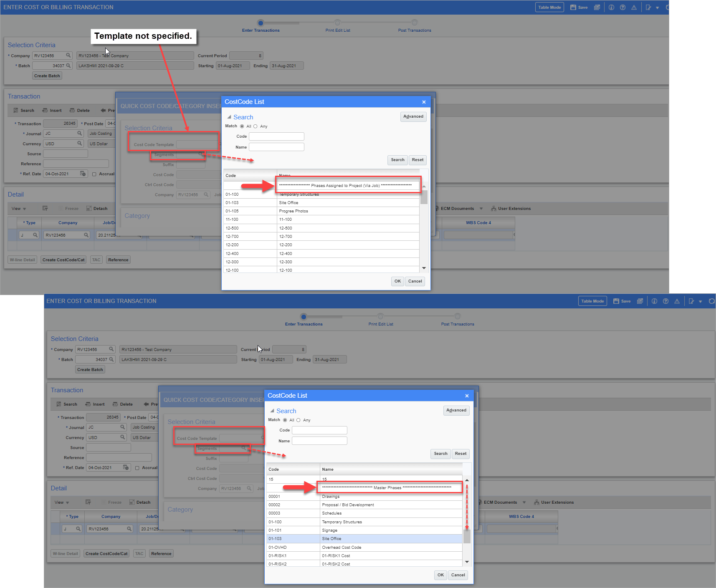716x588 pixels.
Task: Click the query-by-example filter icon in top Detail toolbar
Action: pyautogui.click(x=45, y=209)
